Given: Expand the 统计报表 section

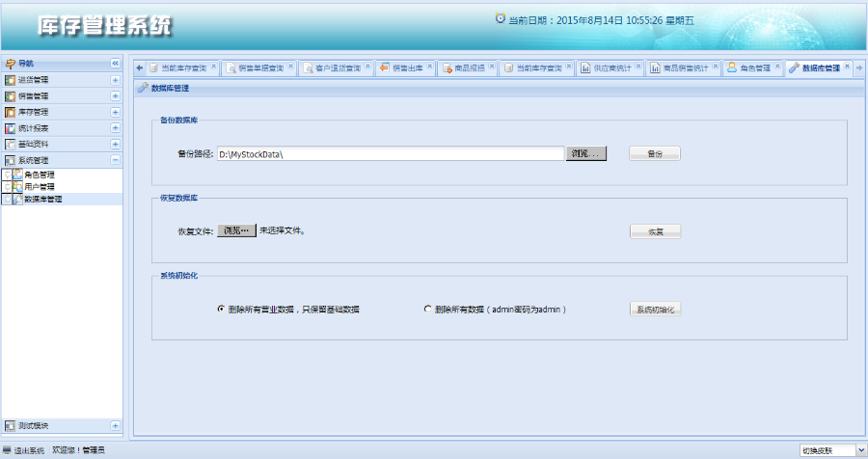Looking at the screenshot, I should coord(115,128).
